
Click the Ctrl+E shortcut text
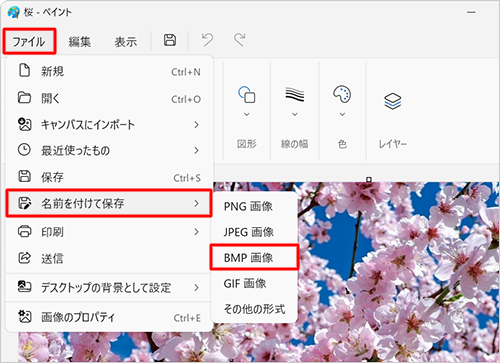pyautogui.click(x=187, y=318)
